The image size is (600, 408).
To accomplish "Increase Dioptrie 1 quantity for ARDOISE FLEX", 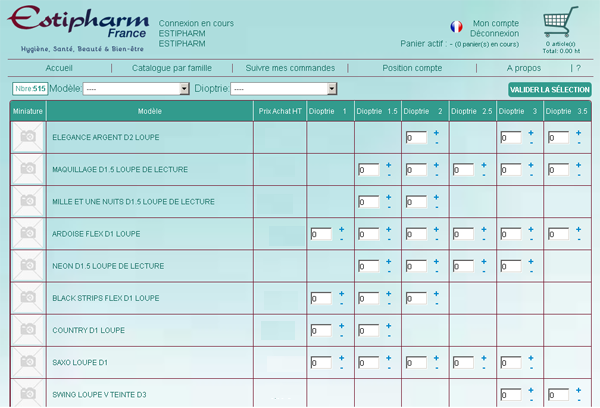I will tap(341, 229).
